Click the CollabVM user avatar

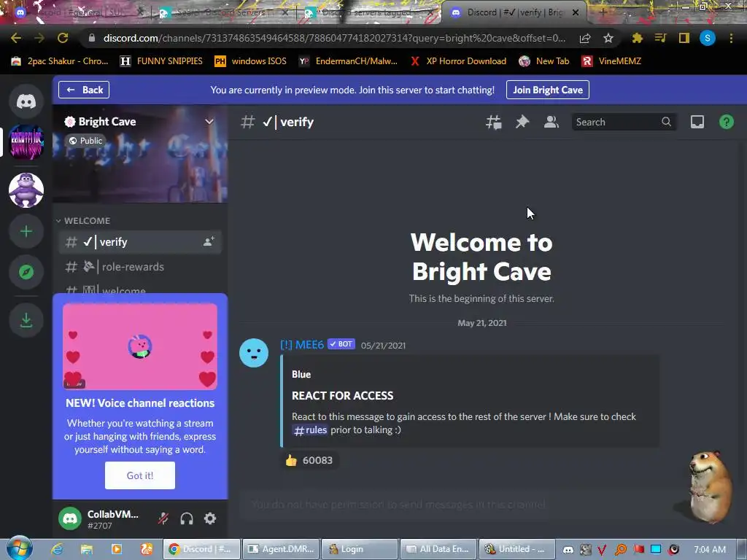point(70,518)
